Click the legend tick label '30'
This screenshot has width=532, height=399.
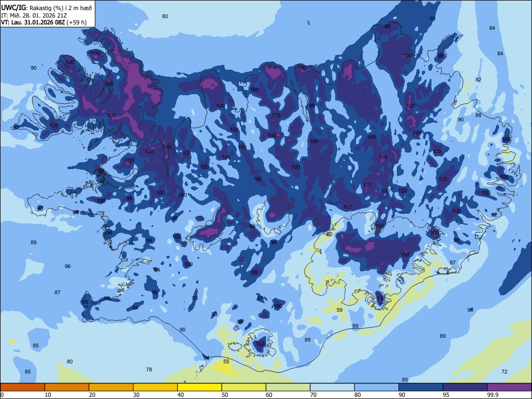pos(136,395)
